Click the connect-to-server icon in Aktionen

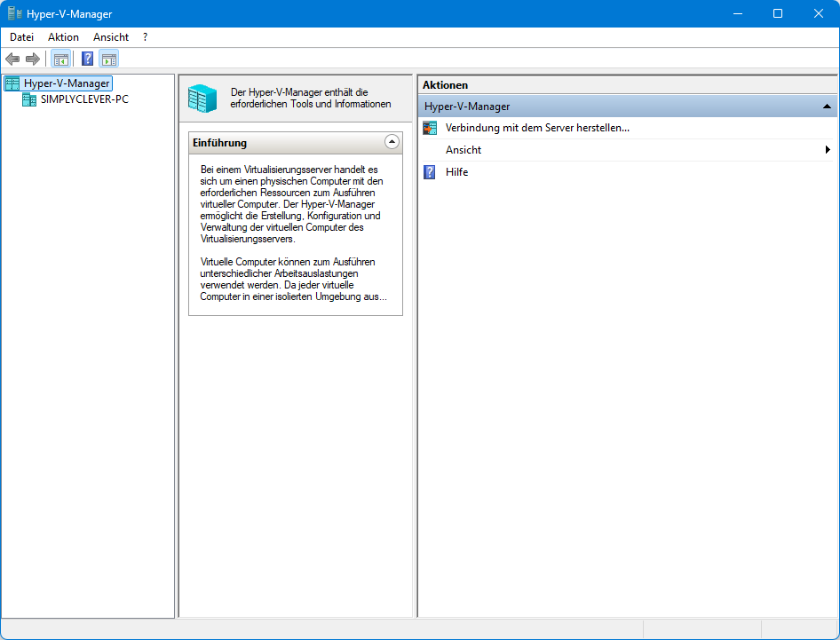point(430,128)
